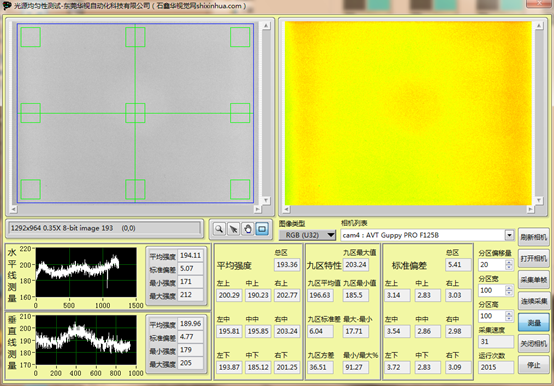Click grayscale image view's scroll-left arrow
The height and width of the screenshot is (386, 554).
click(x=13, y=209)
